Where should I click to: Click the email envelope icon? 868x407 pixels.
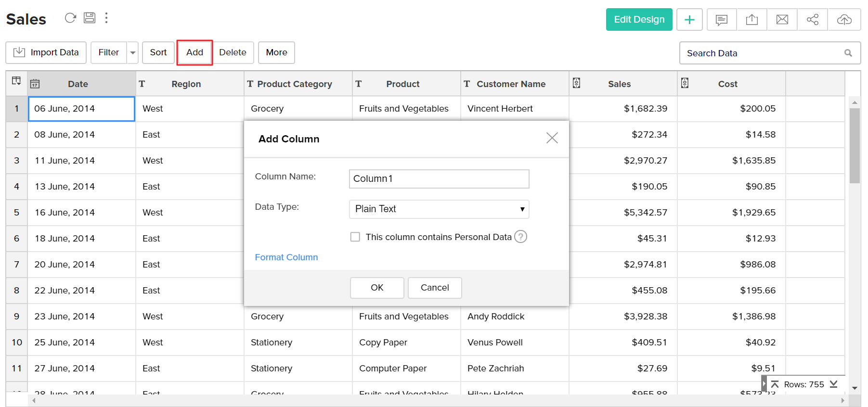click(x=782, y=20)
